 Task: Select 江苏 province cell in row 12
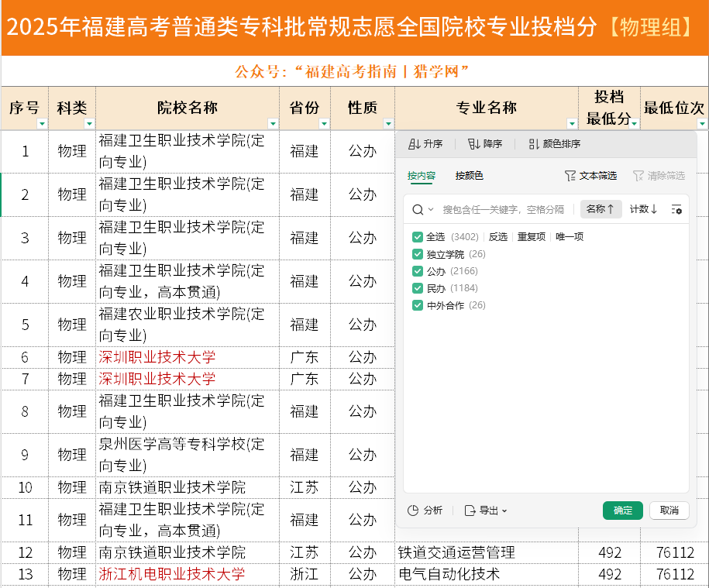click(305, 552)
